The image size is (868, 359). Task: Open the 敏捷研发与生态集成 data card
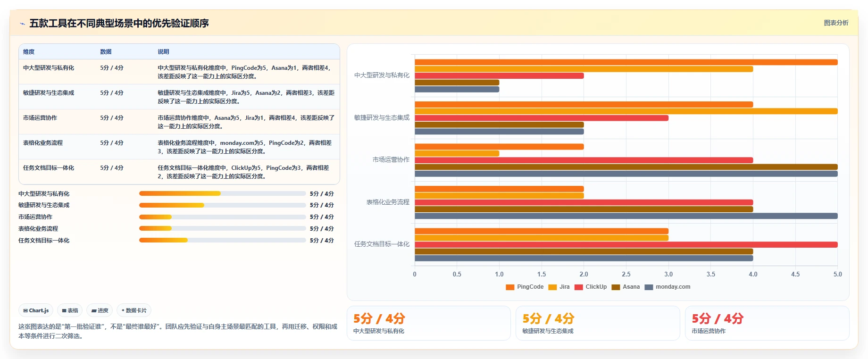[x=598, y=323]
